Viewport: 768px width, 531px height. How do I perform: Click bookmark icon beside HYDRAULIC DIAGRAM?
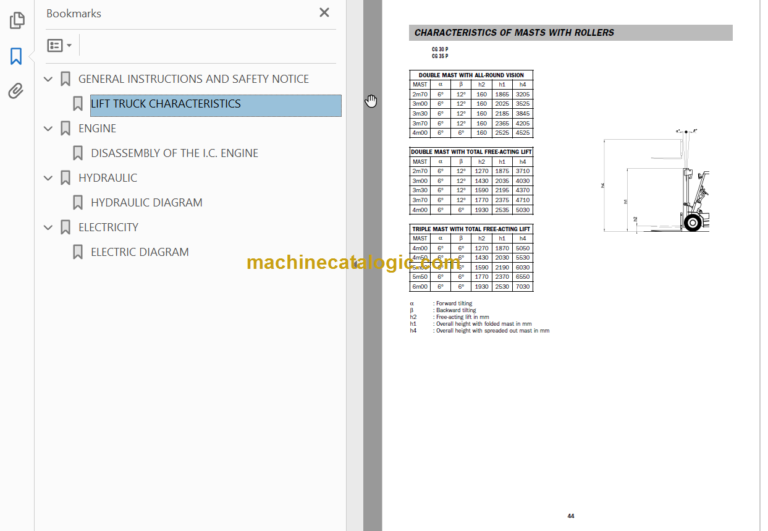click(77, 203)
